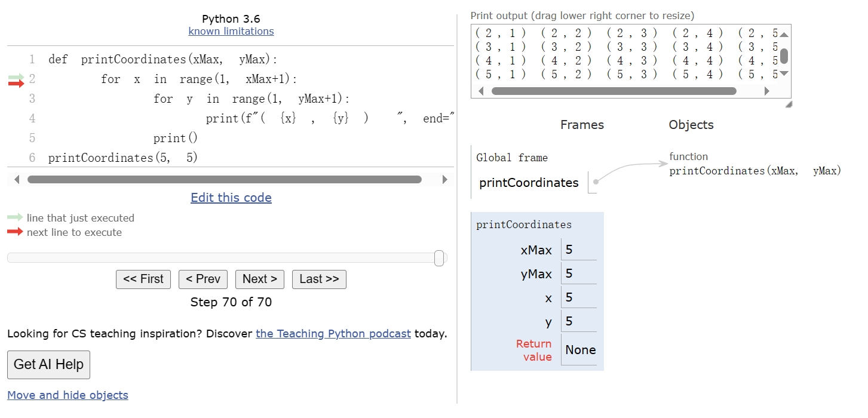Click code pane left scroll arrow

16,180
